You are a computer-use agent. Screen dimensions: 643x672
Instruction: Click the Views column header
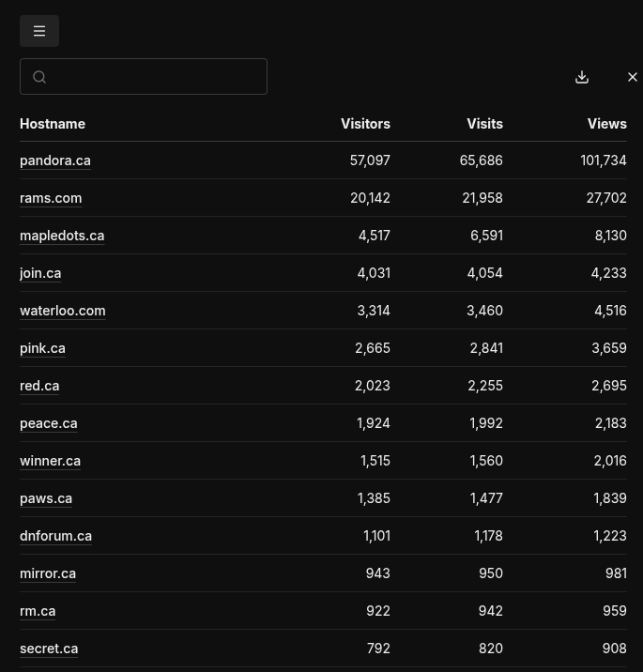point(607,124)
